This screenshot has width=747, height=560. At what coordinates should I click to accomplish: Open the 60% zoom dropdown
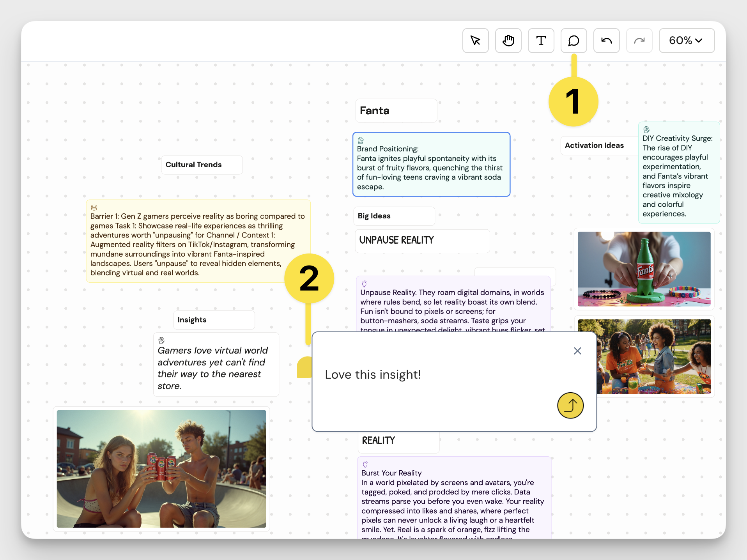tap(687, 41)
